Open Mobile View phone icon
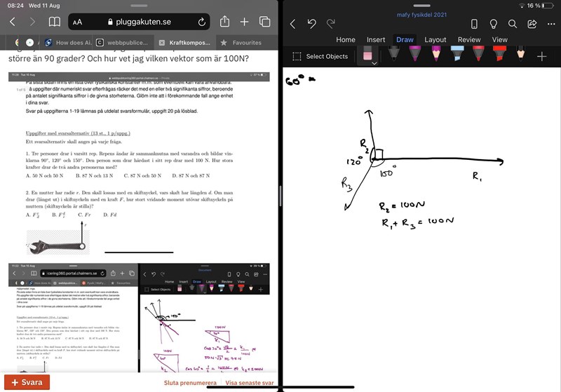The width and height of the screenshot is (561, 392). click(474, 24)
